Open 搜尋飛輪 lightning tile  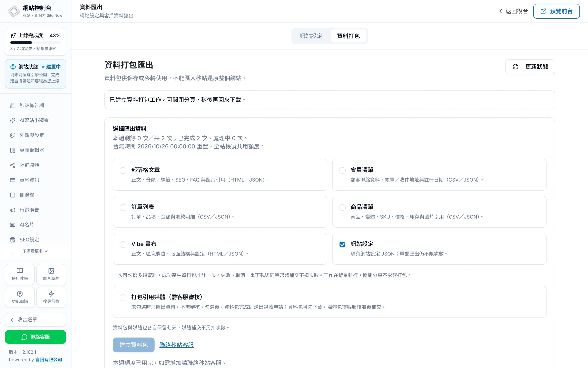pos(51,297)
